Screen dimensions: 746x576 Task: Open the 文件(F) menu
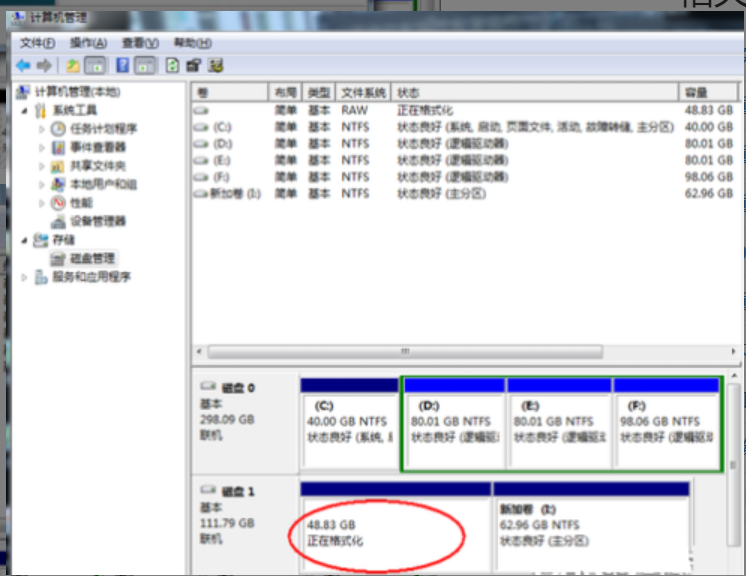click(x=38, y=43)
